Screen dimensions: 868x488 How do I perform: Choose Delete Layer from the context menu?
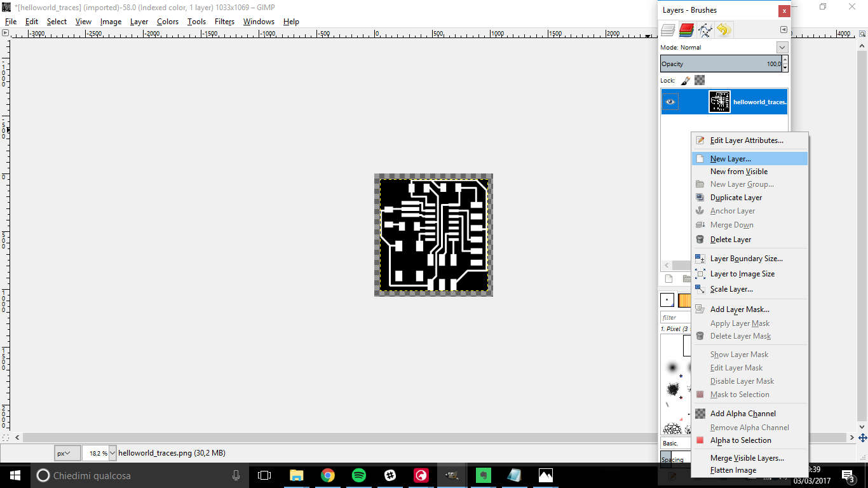point(750,240)
